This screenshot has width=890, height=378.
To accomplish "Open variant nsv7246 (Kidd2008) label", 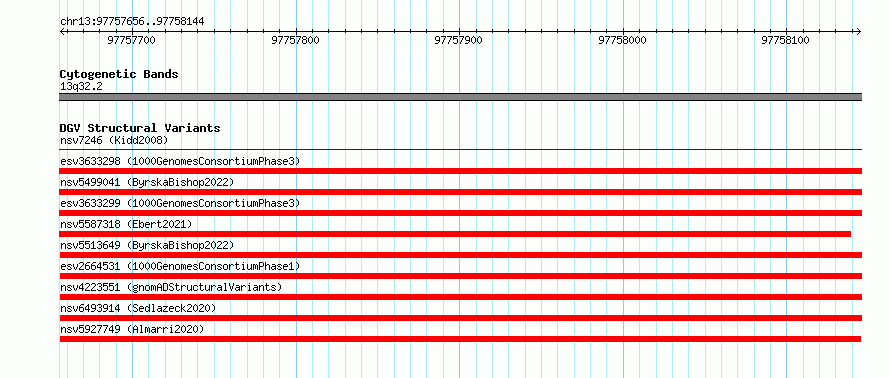I will [114, 140].
